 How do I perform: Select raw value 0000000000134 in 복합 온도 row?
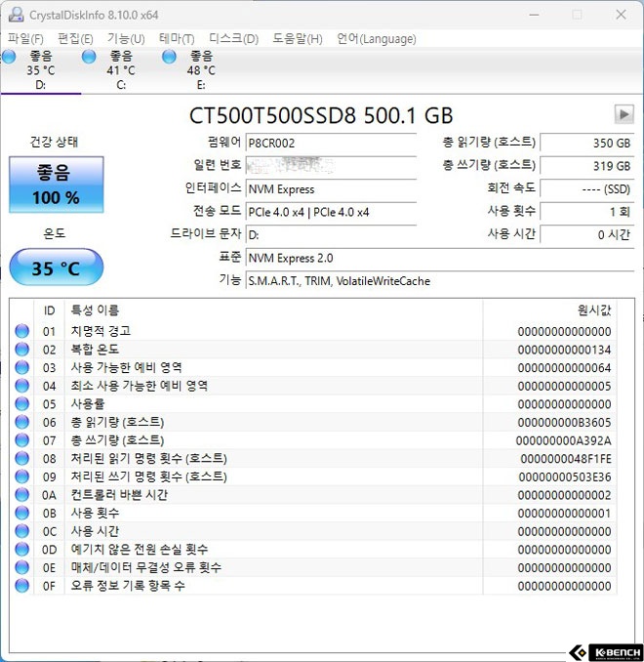[564, 350]
